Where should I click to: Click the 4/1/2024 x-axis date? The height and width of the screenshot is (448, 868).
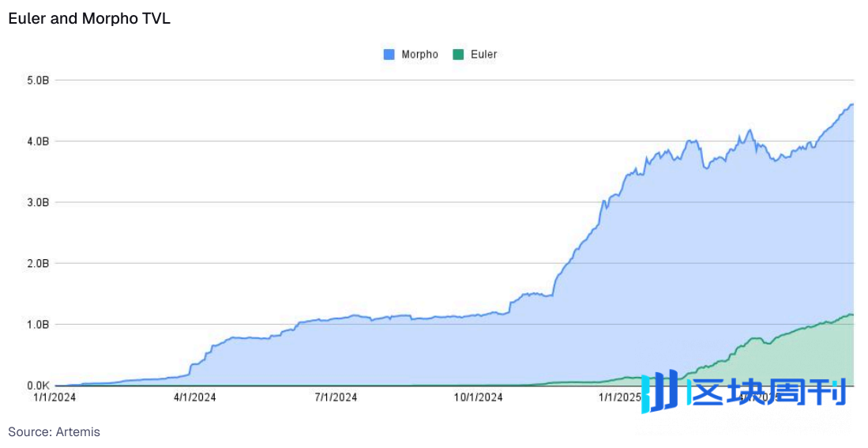click(195, 397)
